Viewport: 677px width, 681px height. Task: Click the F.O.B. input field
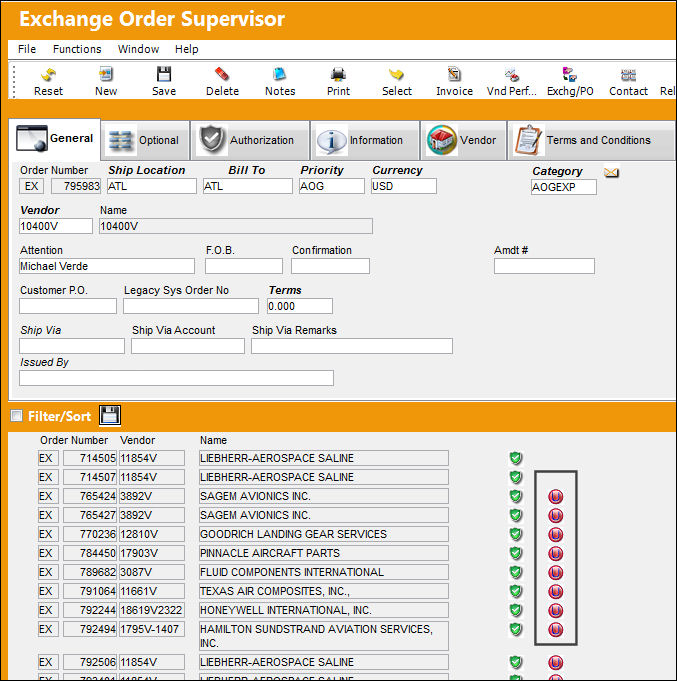click(x=244, y=266)
